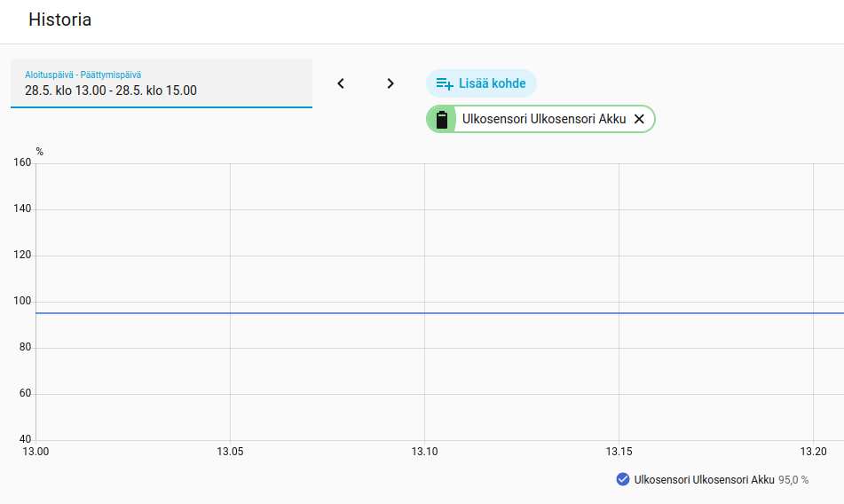
Task: Click the Ulkosensori Ulkosensori Akku chip label
Action: tap(544, 119)
